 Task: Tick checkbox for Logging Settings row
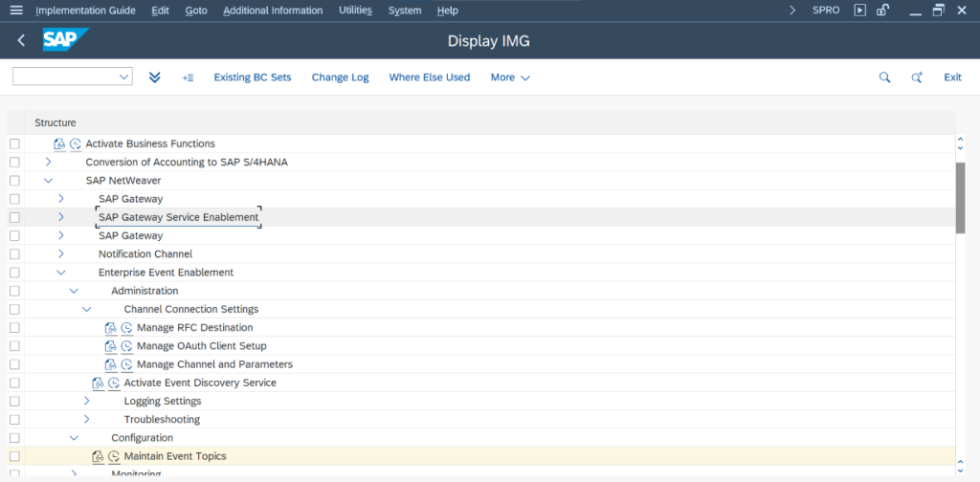(15, 401)
